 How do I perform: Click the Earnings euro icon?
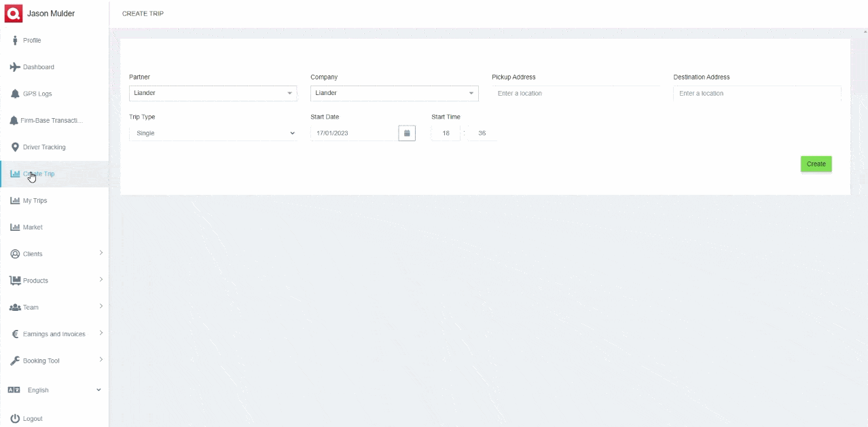coord(15,334)
